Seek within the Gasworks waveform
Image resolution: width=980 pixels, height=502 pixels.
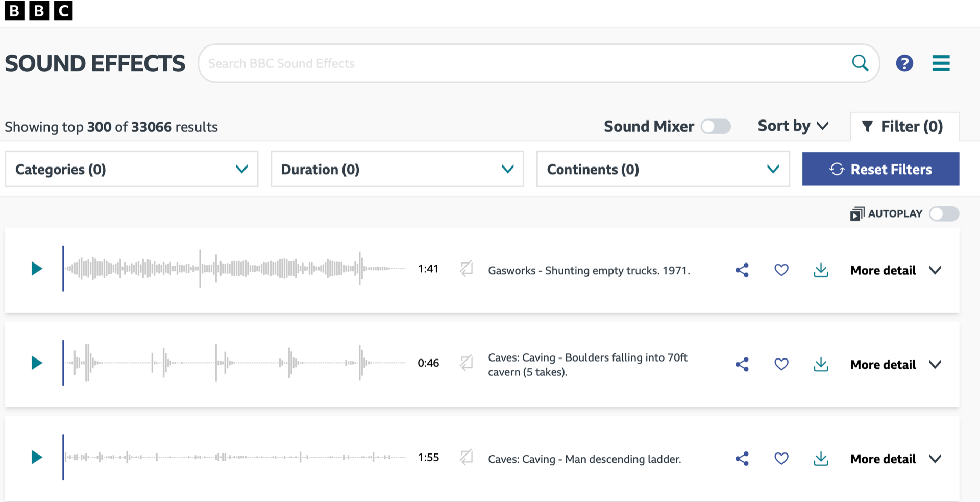(234, 269)
